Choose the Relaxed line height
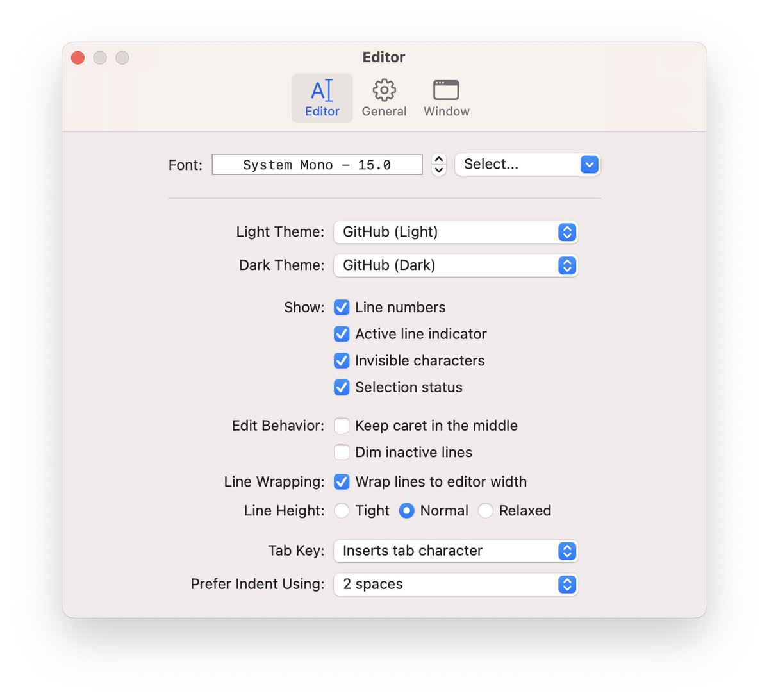 (x=485, y=511)
